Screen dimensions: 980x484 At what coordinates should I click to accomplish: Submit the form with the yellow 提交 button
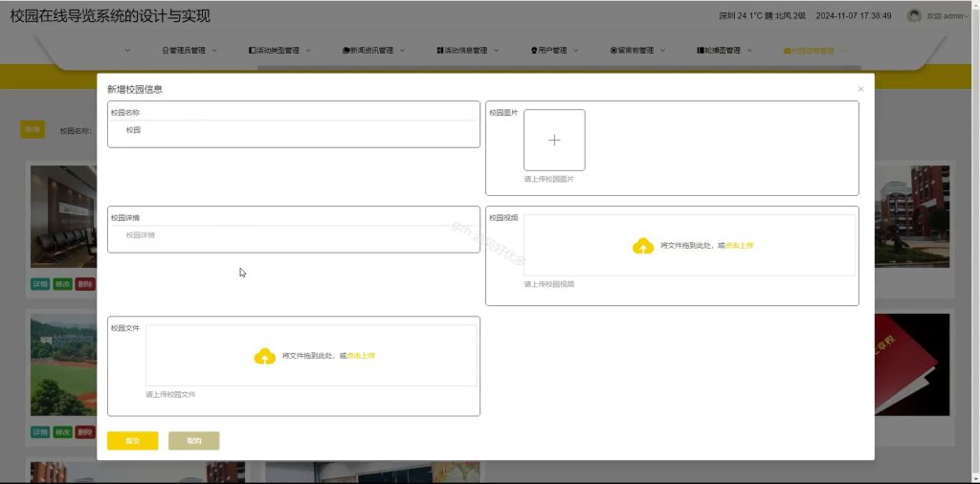point(132,441)
